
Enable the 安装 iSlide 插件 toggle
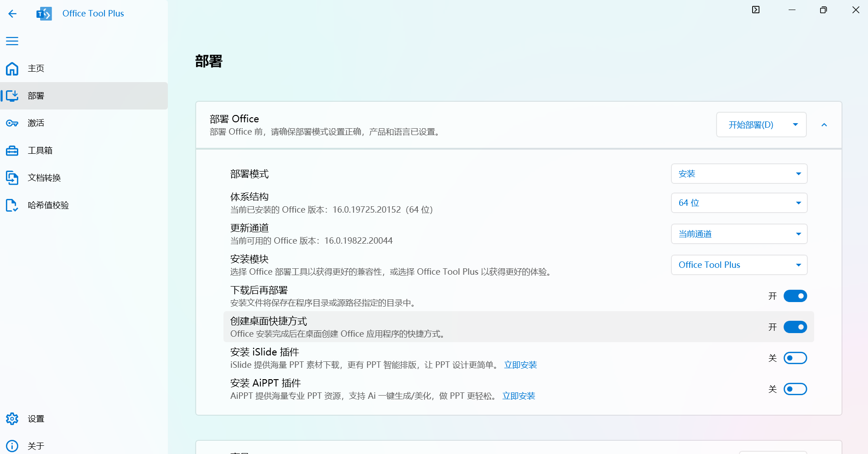click(795, 358)
